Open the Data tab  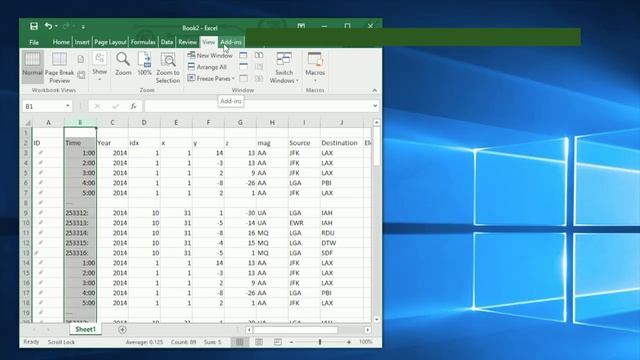coord(167,42)
